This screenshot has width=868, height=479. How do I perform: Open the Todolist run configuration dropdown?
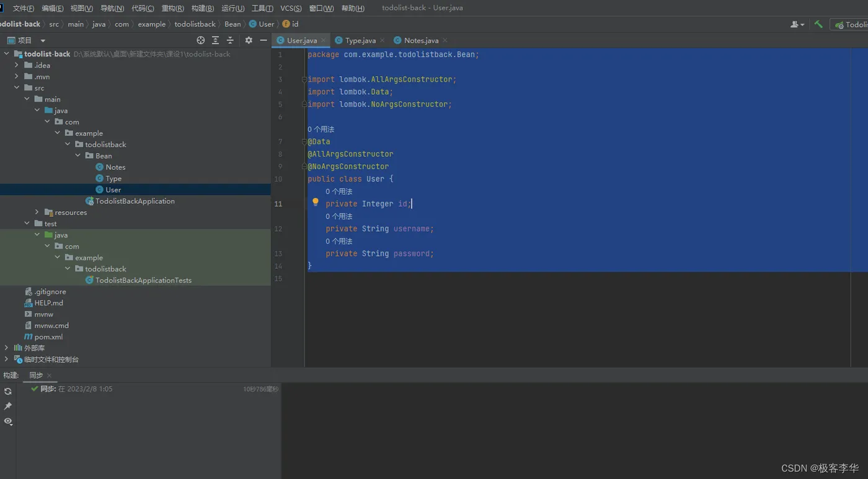tap(851, 24)
